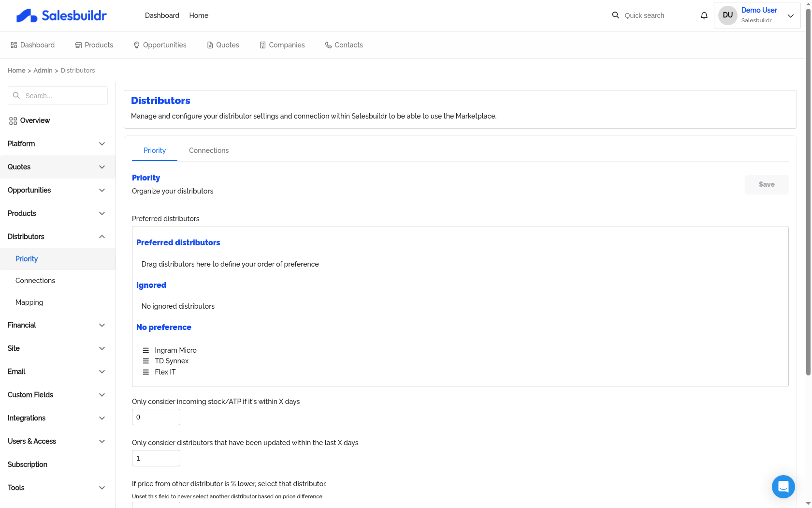Expand the Users & Access section
Screen dimensions: 812x508
point(58,441)
